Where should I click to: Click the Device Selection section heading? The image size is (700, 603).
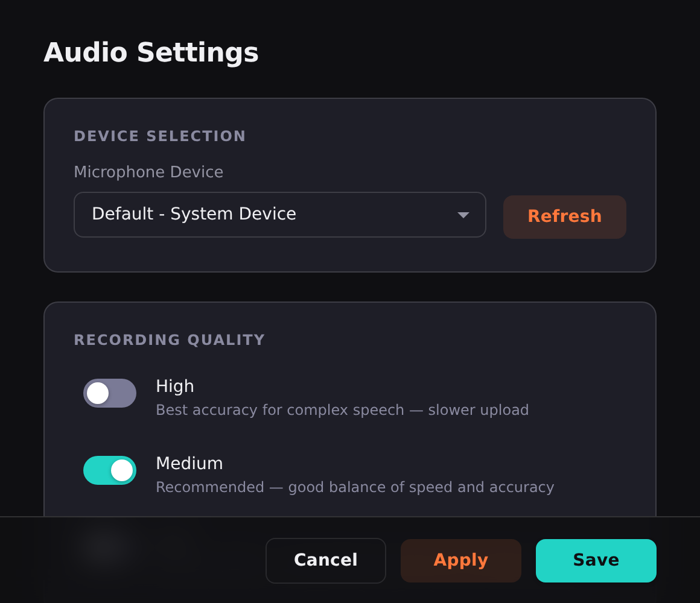pyautogui.click(x=159, y=136)
